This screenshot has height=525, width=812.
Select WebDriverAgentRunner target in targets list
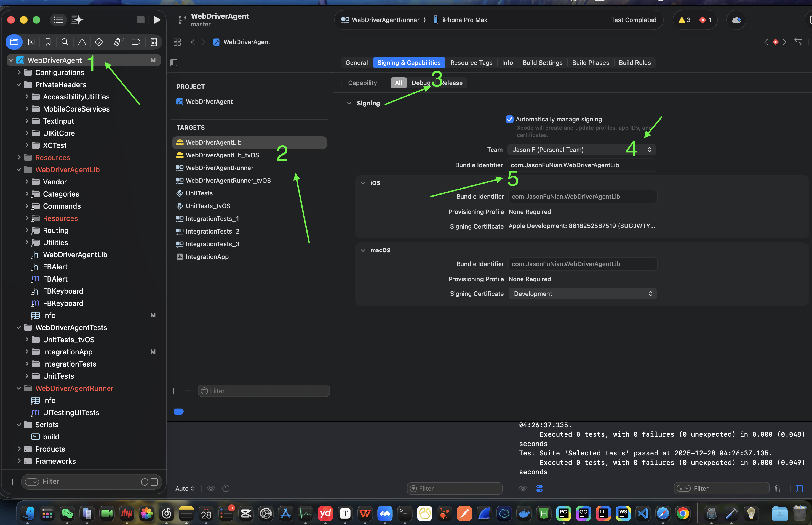pyautogui.click(x=219, y=168)
